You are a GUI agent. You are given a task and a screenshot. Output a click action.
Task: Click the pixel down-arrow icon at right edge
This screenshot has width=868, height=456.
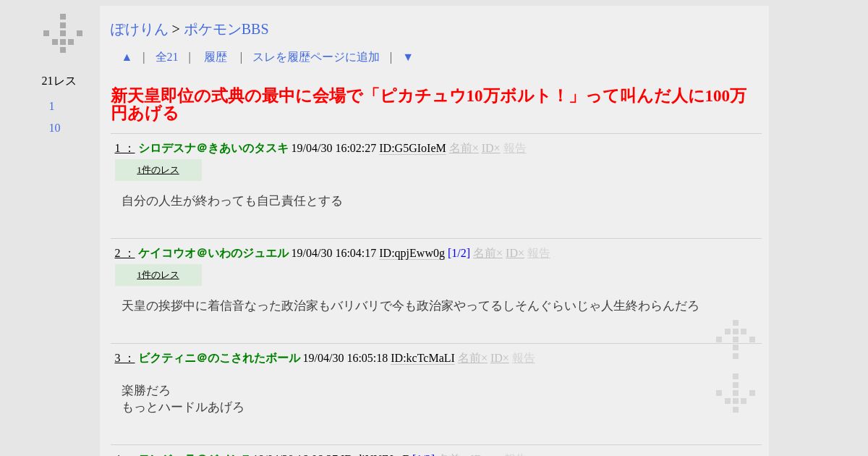[736, 393]
